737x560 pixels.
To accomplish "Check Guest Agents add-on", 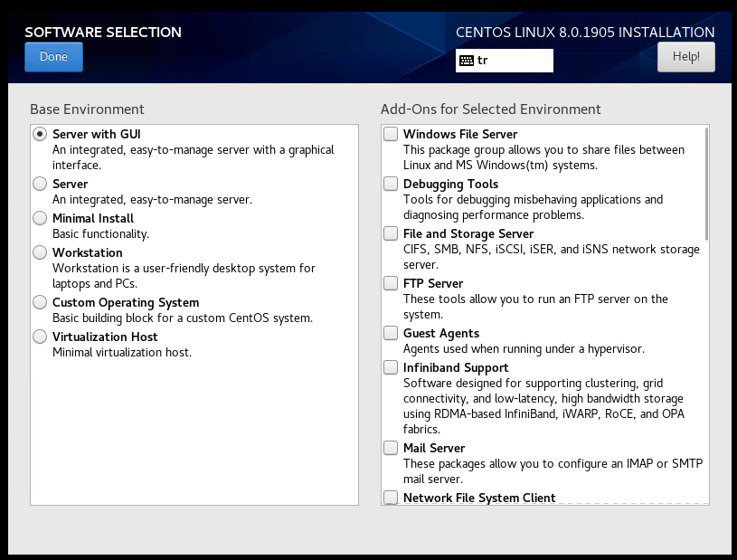I will tap(391, 333).
